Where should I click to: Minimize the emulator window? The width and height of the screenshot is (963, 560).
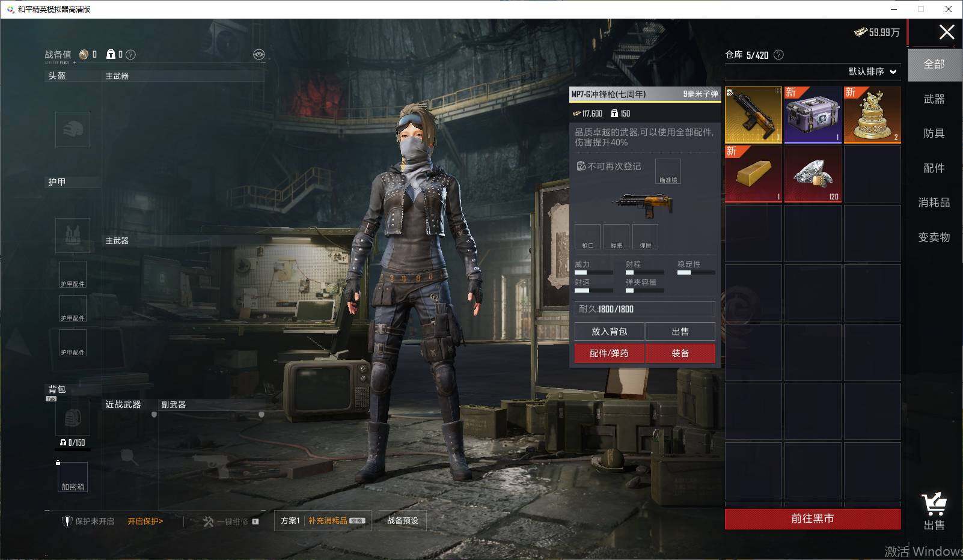(x=893, y=9)
